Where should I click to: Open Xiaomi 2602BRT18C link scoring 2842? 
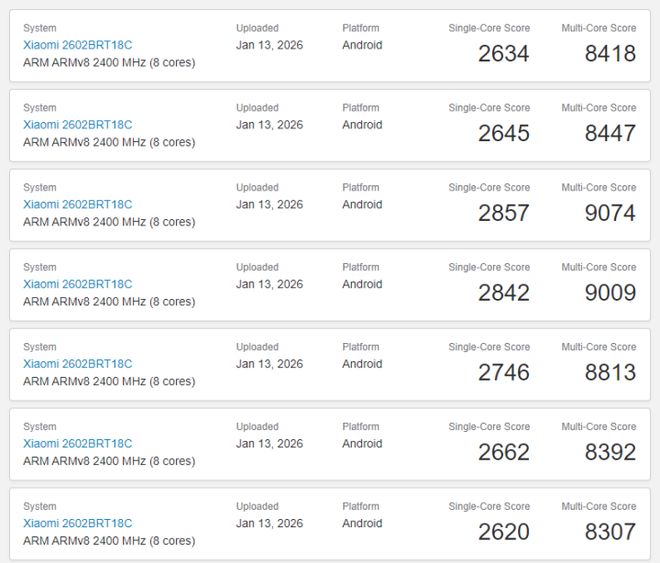click(77, 284)
